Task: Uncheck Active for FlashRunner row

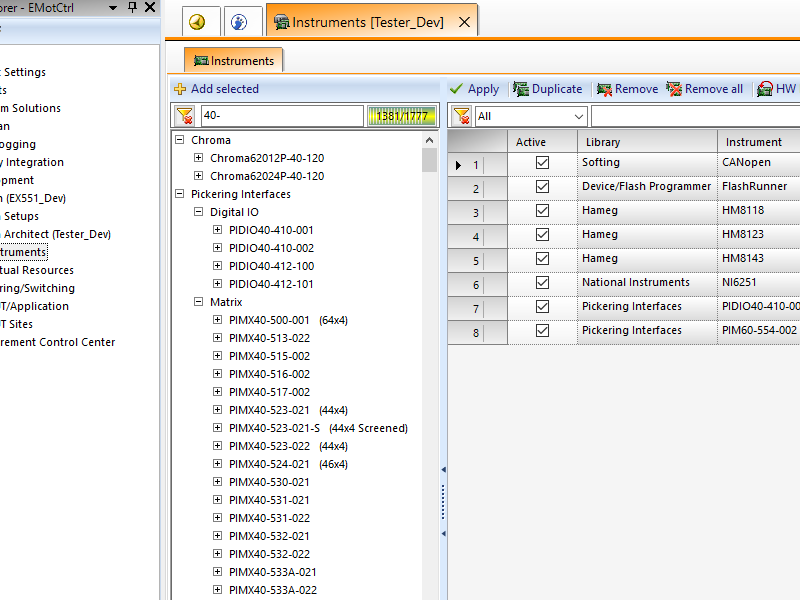Action: [x=542, y=186]
